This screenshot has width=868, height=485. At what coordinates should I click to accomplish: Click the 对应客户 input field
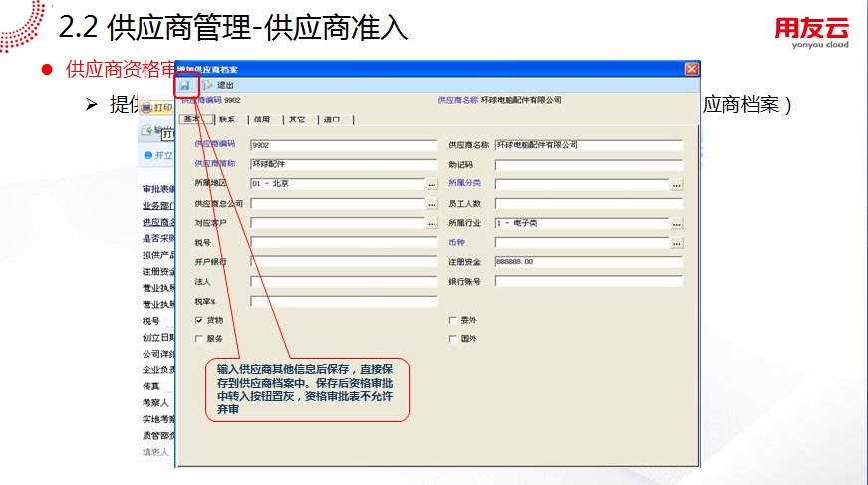(337, 223)
